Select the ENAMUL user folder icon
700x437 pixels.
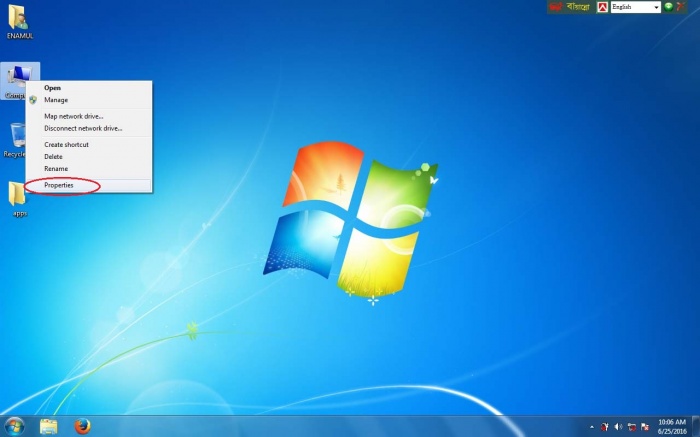pos(19,22)
